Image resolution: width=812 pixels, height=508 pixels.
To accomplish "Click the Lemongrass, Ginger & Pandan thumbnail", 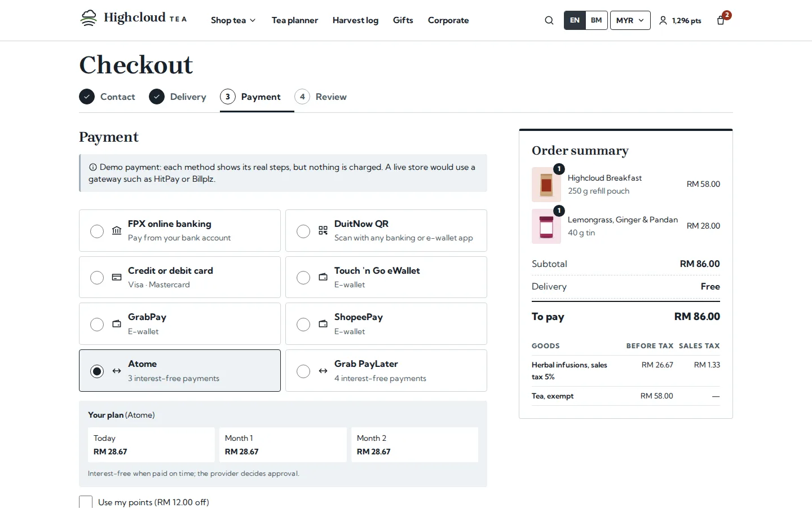I will coord(546,226).
